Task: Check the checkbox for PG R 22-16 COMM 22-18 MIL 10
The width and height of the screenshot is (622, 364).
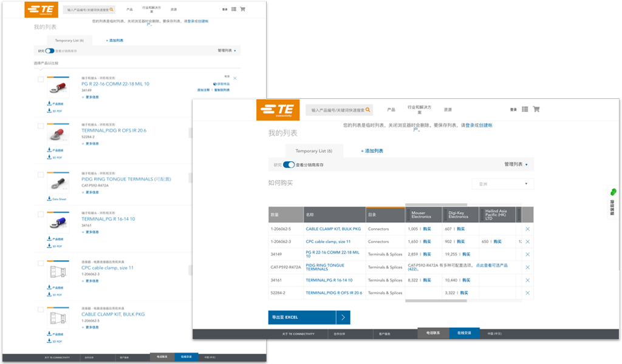Action: tap(40, 79)
